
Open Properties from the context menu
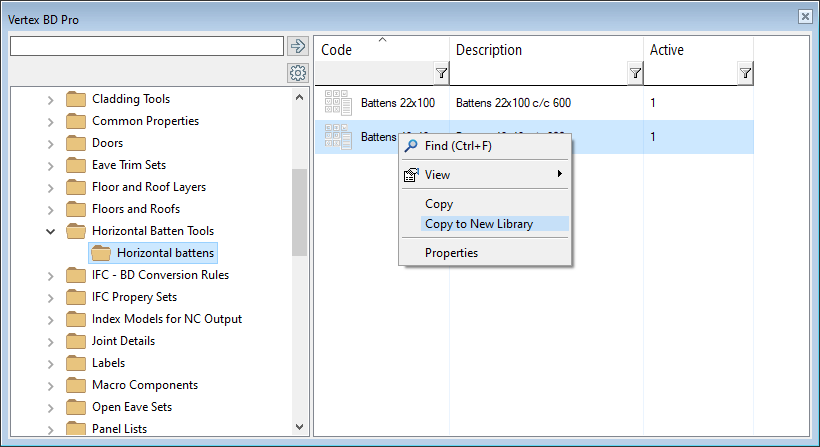point(451,253)
